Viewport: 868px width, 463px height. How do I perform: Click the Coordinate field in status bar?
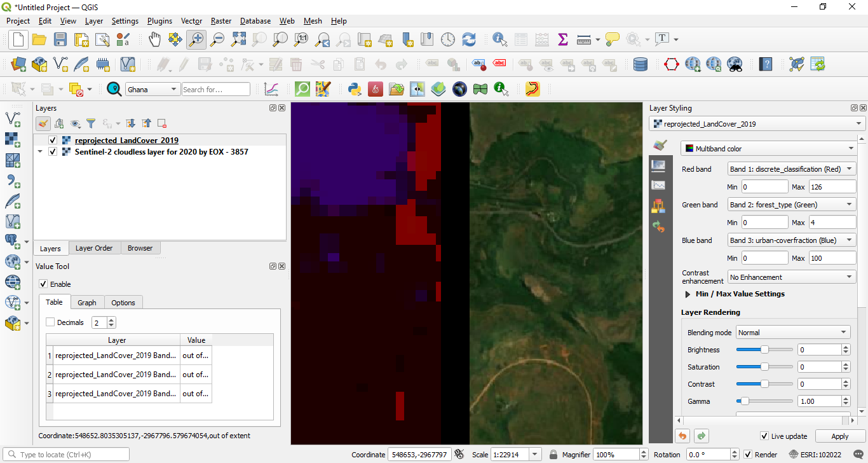[x=419, y=455]
